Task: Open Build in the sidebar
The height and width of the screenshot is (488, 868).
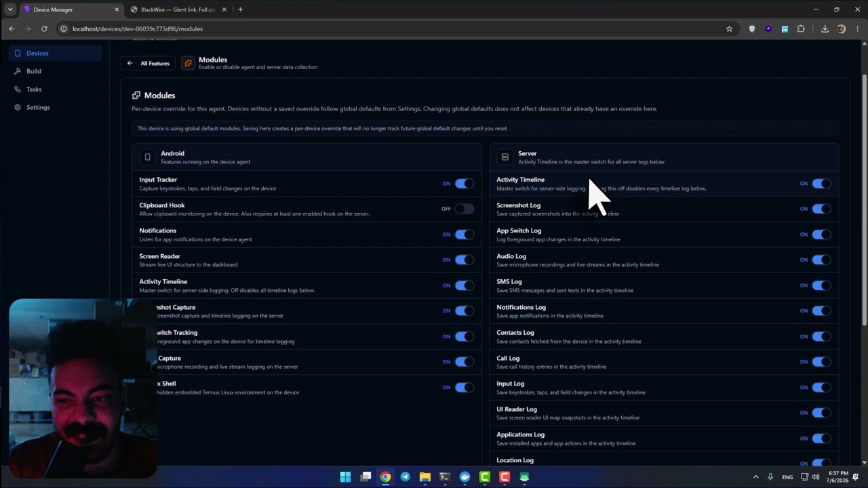Action: click(56, 71)
